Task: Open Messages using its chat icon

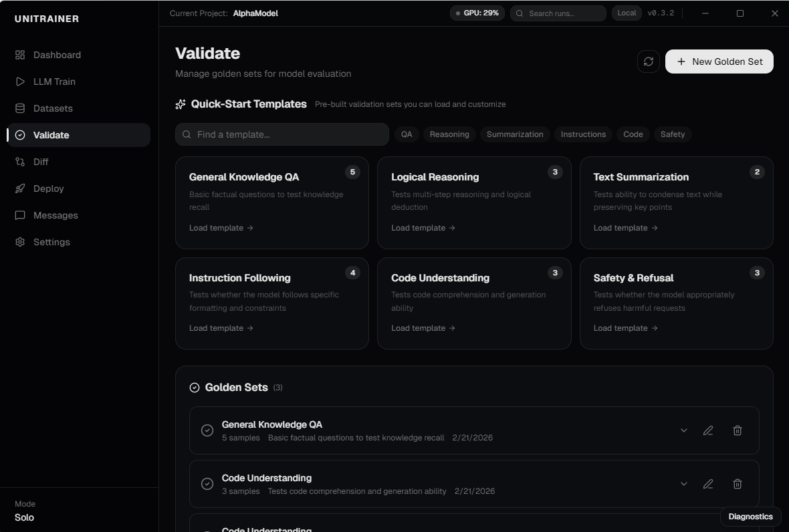Action: pyautogui.click(x=21, y=215)
